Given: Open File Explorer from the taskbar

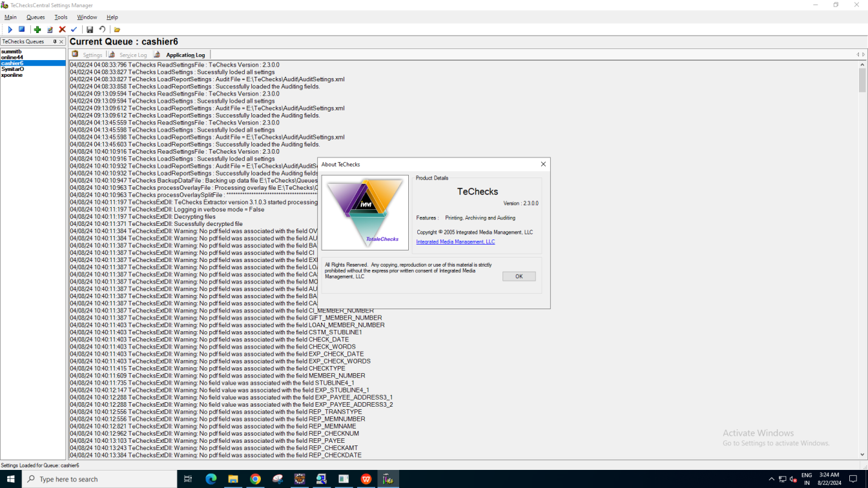Looking at the screenshot, I should click(x=233, y=479).
